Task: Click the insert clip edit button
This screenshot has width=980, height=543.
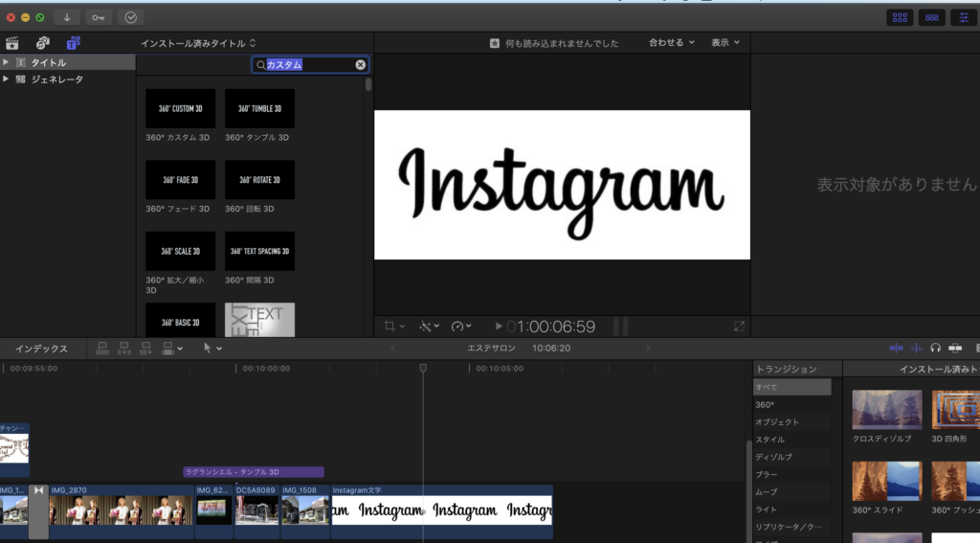Action: point(124,349)
